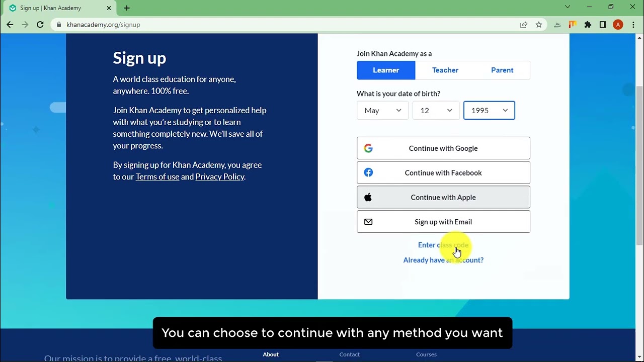This screenshot has height=362, width=644.
Task: Open a new browser tab
Action: pyautogui.click(x=127, y=8)
